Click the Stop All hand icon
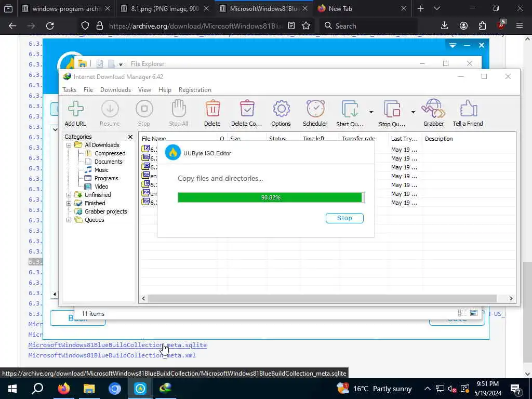Image resolution: width=532 pixels, height=399 pixels. pyautogui.click(x=179, y=113)
